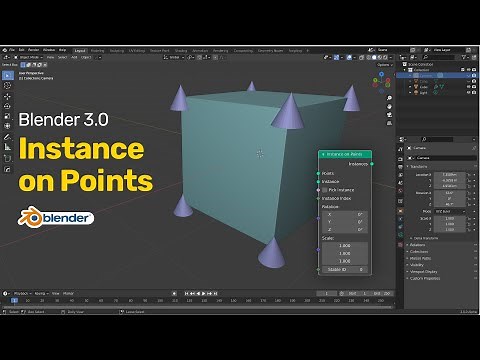
Task: Toggle viewport overlays button
Action: (x=349, y=57)
